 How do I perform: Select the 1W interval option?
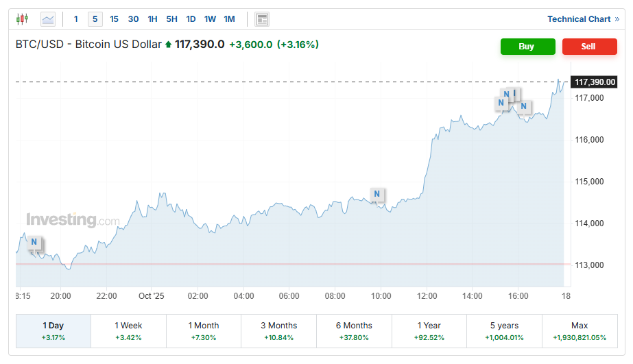(x=210, y=19)
